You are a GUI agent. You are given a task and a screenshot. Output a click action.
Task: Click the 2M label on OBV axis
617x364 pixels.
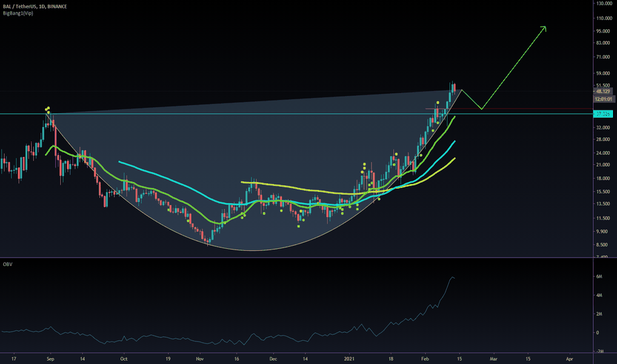(599, 314)
